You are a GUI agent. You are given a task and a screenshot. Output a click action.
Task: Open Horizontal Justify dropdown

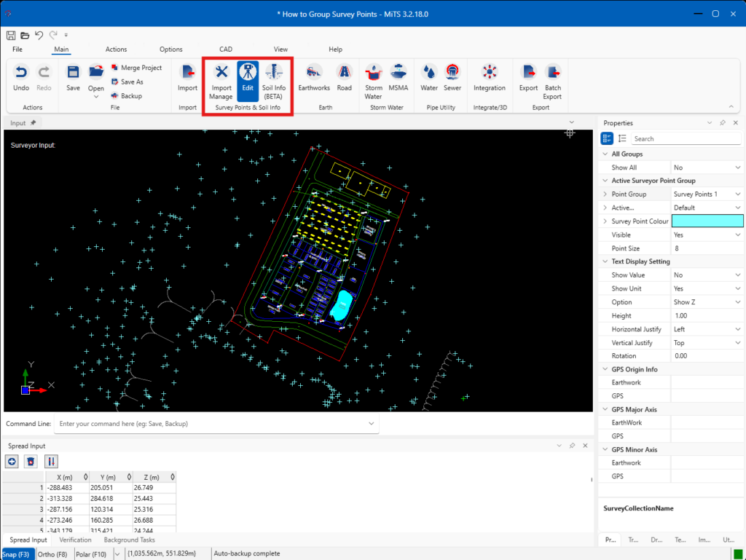[x=737, y=329]
